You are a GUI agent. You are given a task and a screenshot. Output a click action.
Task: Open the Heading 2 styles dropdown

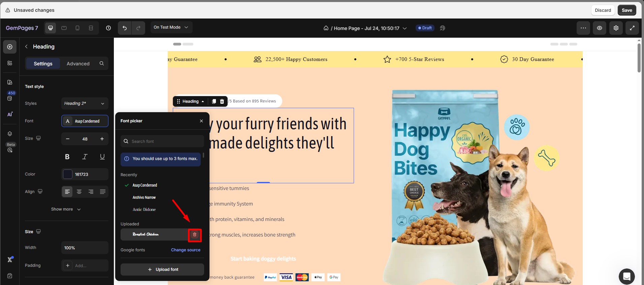85,103
